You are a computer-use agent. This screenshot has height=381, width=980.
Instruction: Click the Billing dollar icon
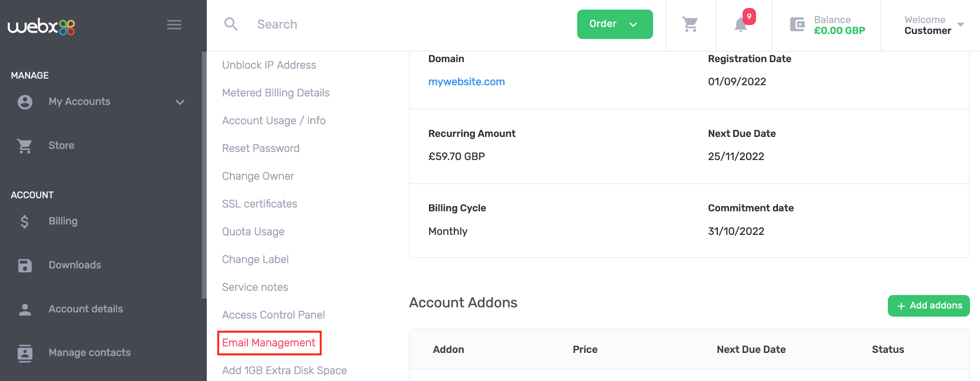[x=24, y=221]
